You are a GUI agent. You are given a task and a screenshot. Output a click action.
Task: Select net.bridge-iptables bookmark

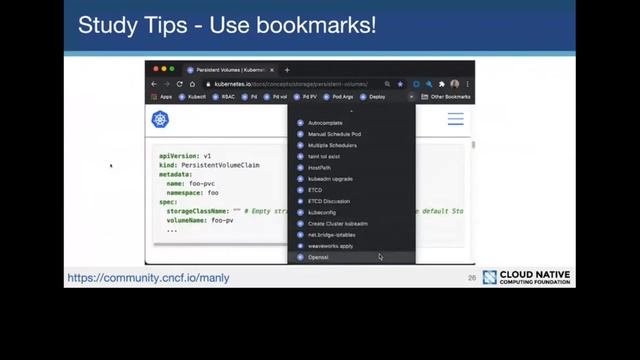click(x=351, y=235)
